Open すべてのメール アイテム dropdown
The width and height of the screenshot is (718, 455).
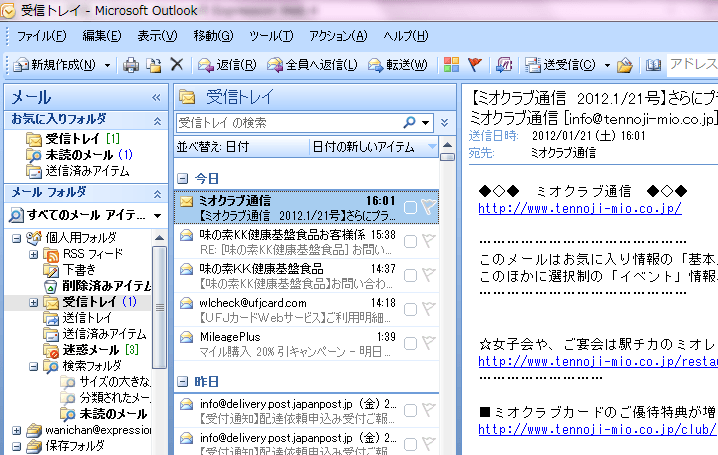pyautogui.click(x=158, y=215)
